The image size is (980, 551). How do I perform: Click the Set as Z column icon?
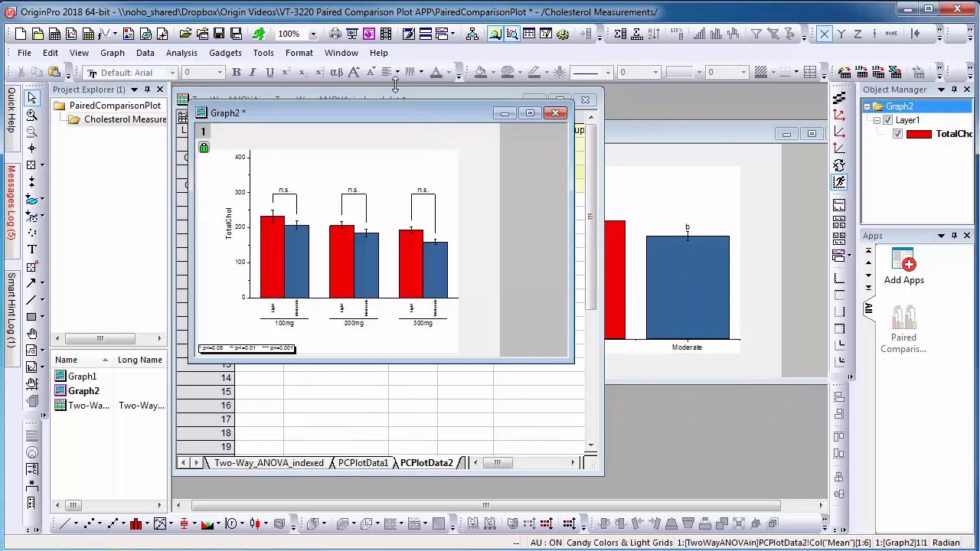pyautogui.click(x=857, y=34)
